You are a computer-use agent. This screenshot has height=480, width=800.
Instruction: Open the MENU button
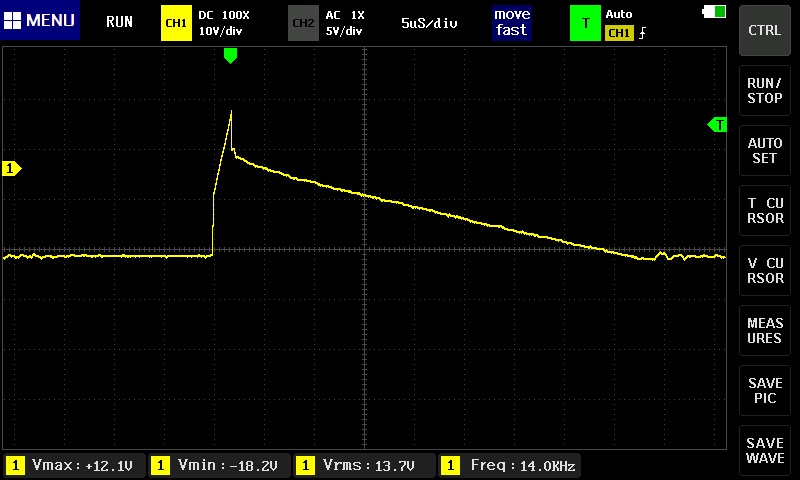39,21
